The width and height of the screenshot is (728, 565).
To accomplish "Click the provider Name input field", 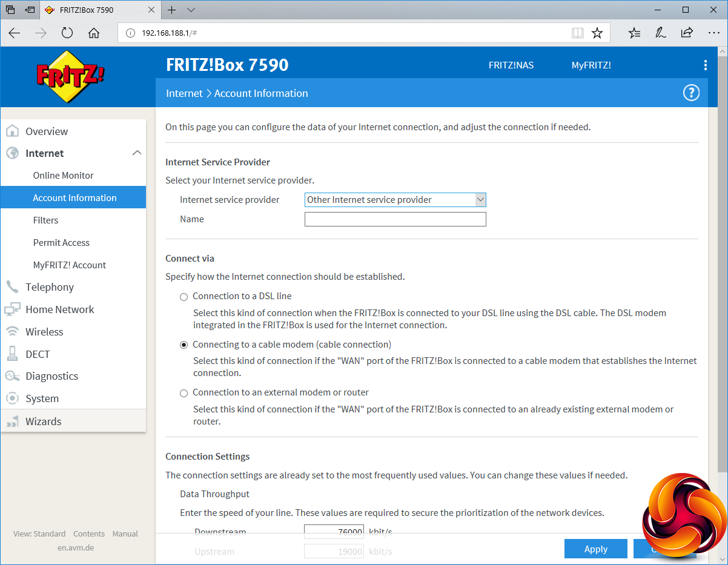I will (x=395, y=219).
